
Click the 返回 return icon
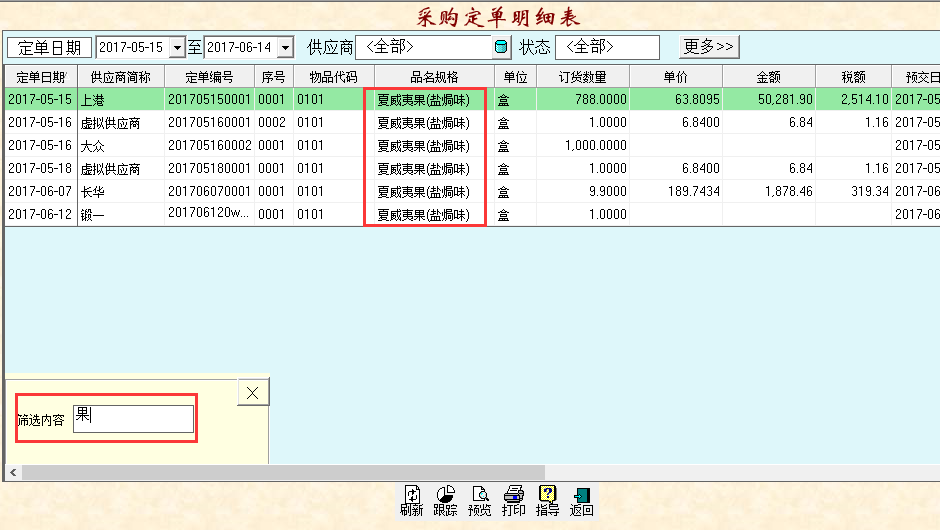coord(582,501)
